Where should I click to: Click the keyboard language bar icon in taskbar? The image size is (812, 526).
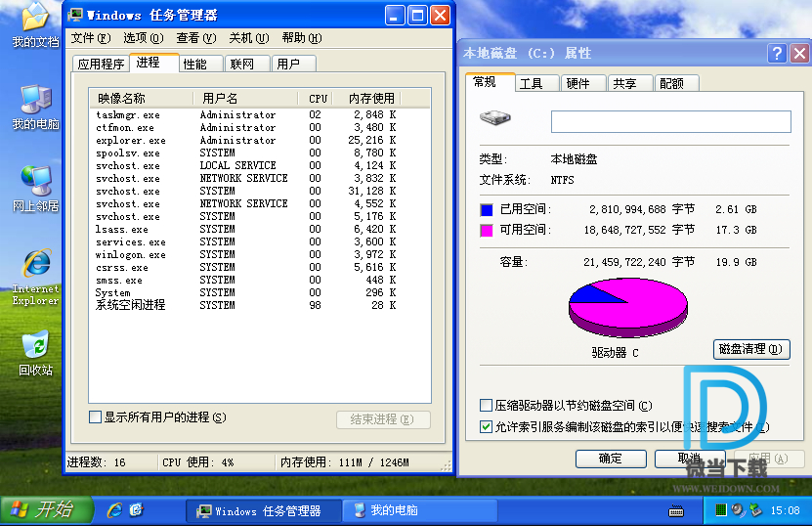coord(676,511)
